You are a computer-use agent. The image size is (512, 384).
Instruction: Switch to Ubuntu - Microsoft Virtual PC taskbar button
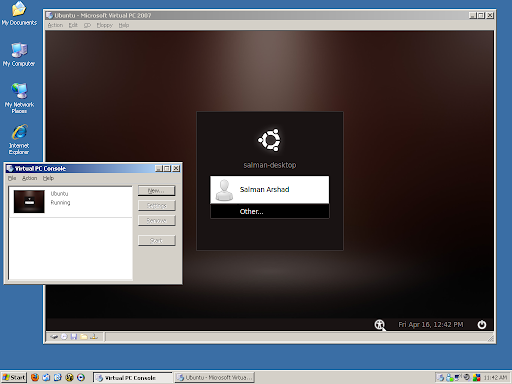tap(215, 377)
